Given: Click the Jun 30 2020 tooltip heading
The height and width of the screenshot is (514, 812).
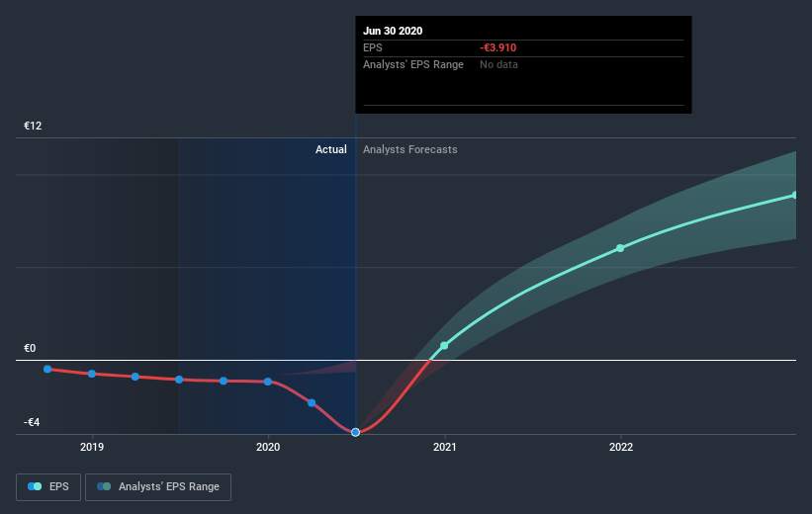Looking at the screenshot, I should click(x=393, y=31).
